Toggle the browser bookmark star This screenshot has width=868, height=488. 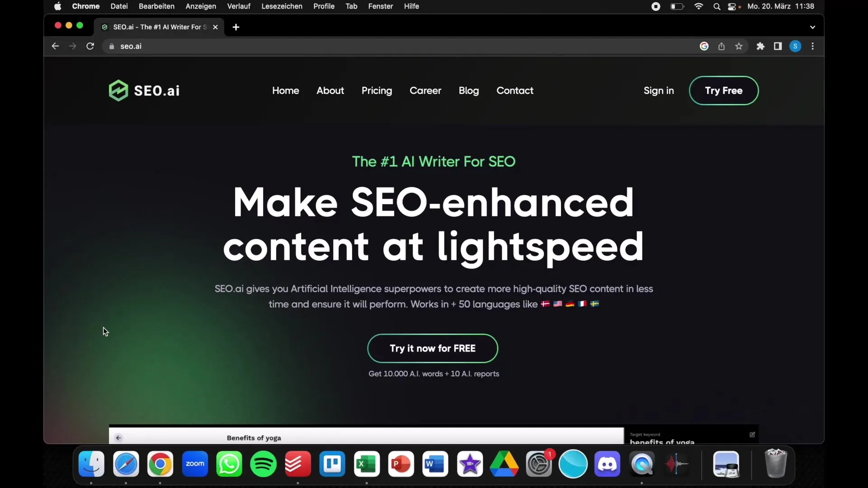point(739,46)
